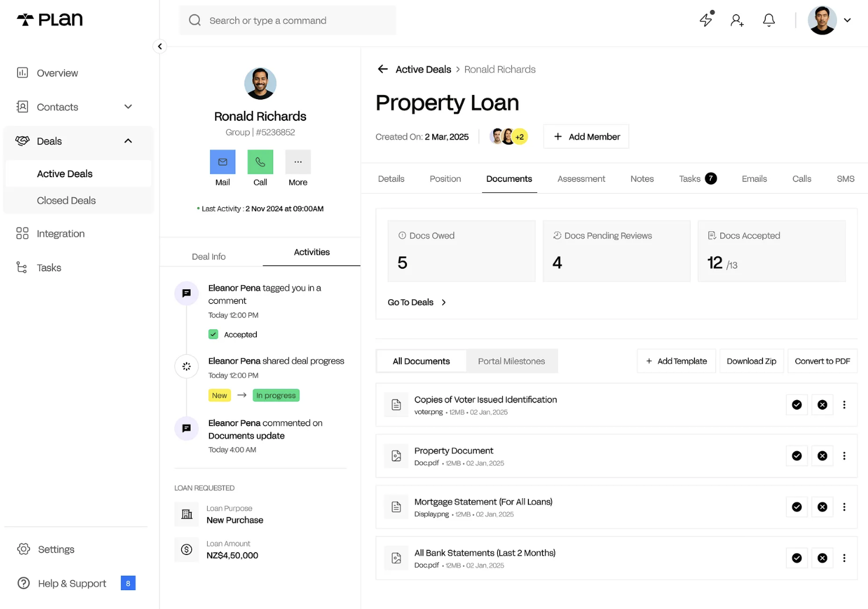Click the Display.png file icon

(x=396, y=507)
